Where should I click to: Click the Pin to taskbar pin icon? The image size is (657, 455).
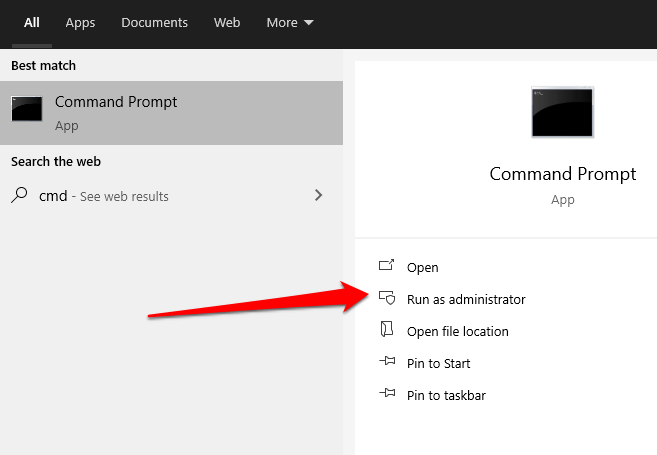[x=387, y=395]
